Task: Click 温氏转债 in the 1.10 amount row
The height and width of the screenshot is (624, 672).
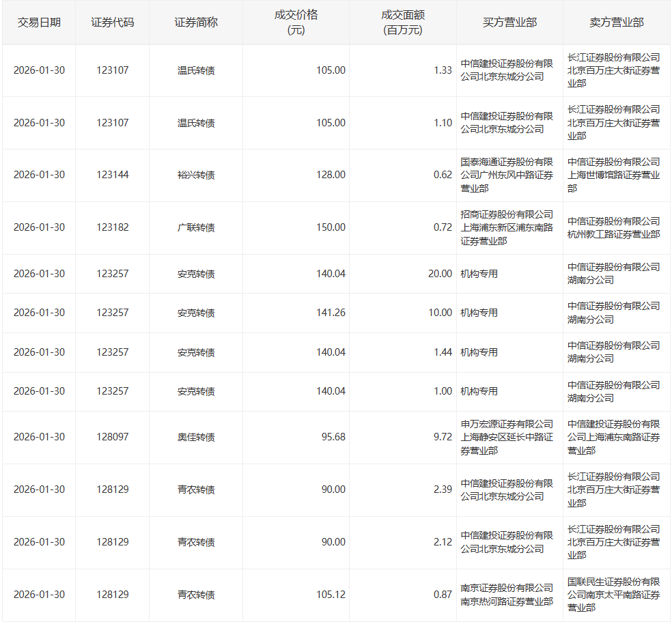Action: (x=196, y=123)
